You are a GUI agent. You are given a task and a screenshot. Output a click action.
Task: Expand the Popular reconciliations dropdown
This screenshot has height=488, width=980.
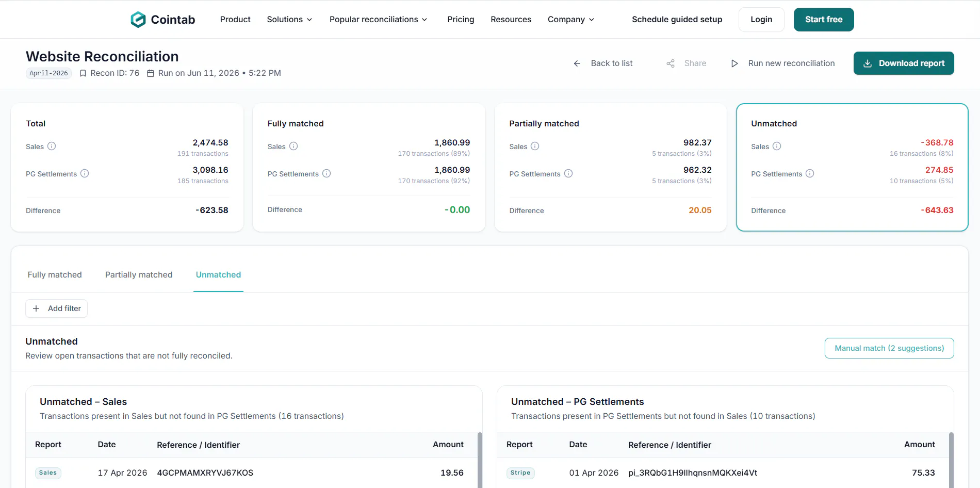(379, 20)
